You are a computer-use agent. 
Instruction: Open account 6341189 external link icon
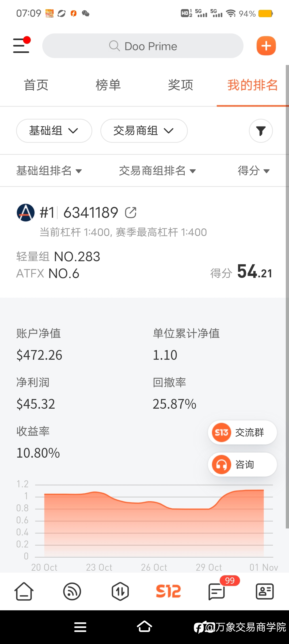point(131,213)
